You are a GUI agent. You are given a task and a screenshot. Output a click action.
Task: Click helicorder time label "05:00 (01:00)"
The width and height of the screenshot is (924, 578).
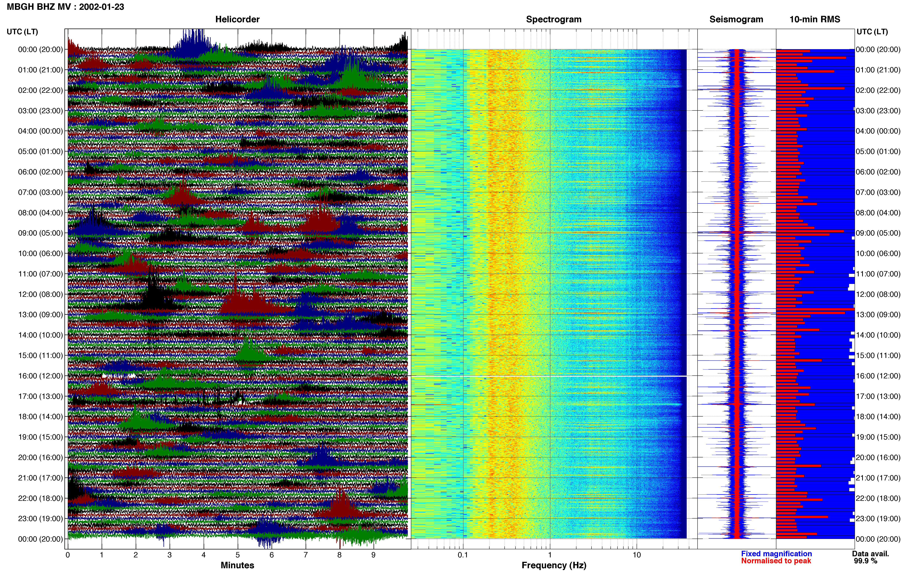[x=40, y=151]
